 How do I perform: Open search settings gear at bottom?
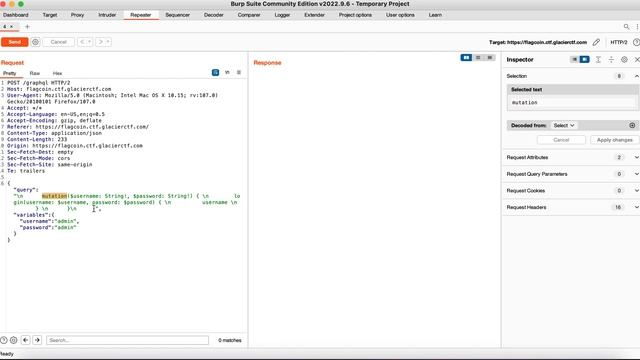(13, 340)
